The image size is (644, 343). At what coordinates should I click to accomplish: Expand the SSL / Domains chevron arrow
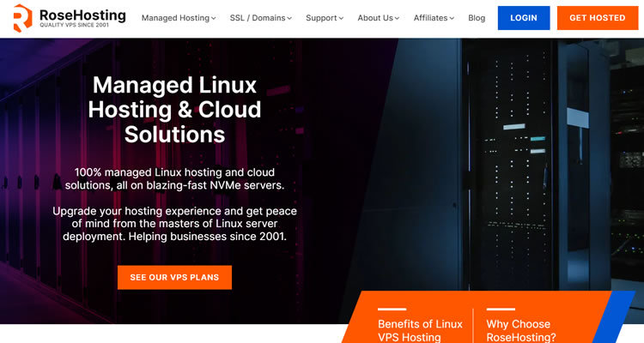click(289, 19)
